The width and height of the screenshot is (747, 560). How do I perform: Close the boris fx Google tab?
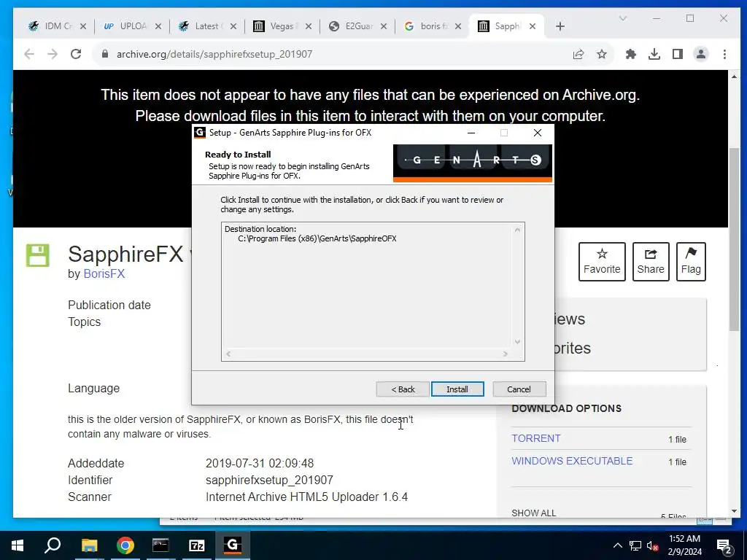point(458,26)
